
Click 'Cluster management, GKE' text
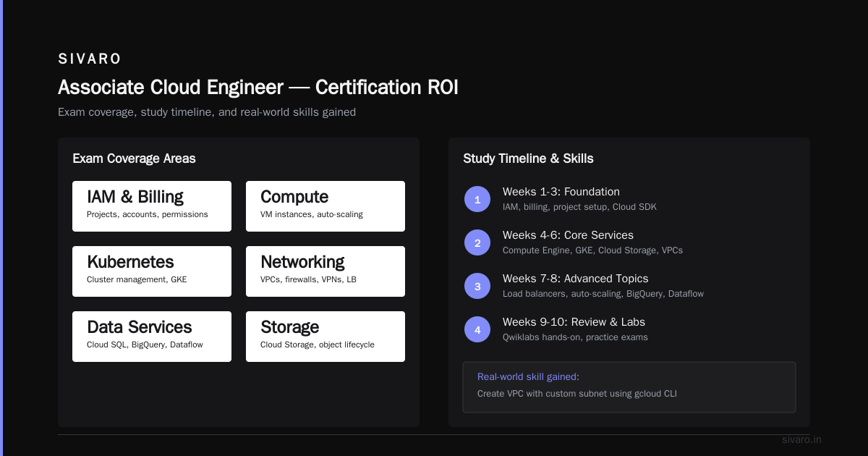pos(137,279)
